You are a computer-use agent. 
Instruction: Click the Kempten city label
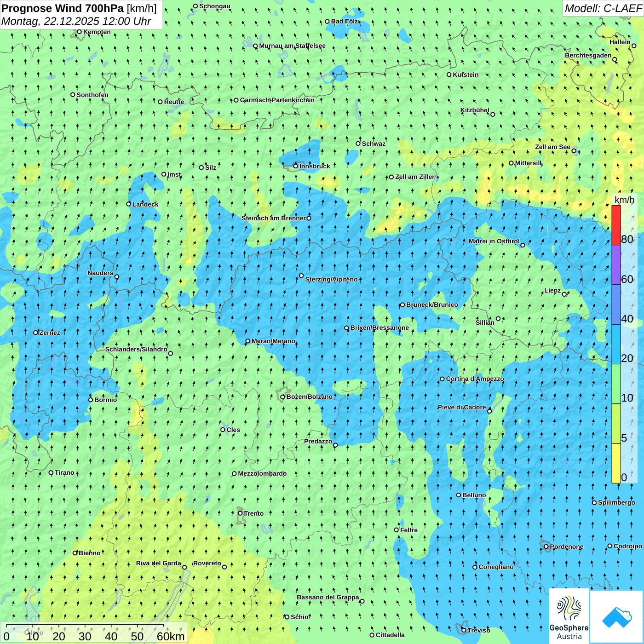point(97,32)
